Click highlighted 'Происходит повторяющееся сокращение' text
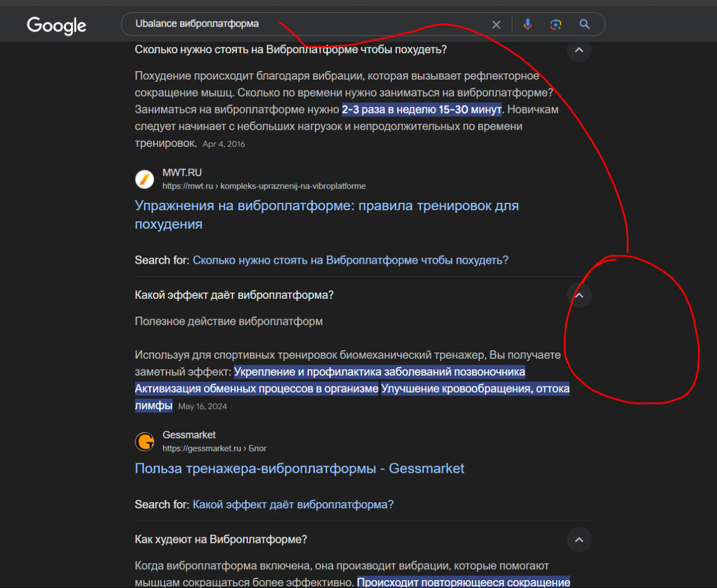The width and height of the screenshot is (717, 588). (464, 582)
